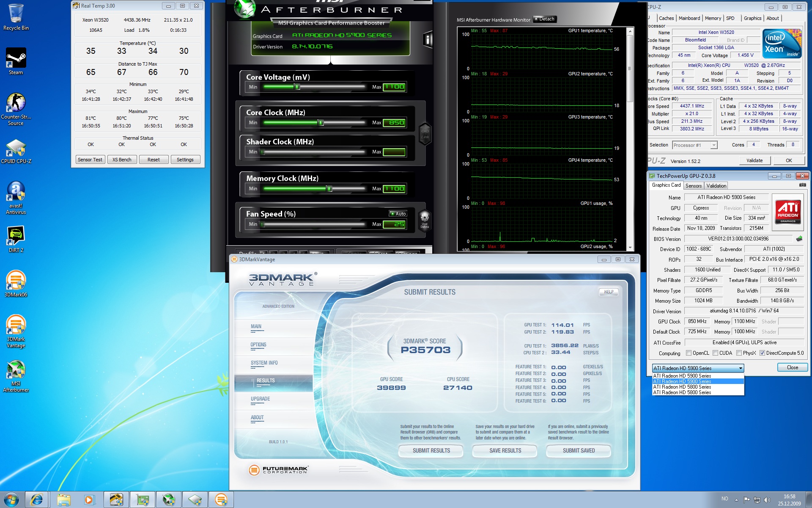Click Submit Results in 3DMark Vantage
The image size is (812, 508).
coord(431,451)
